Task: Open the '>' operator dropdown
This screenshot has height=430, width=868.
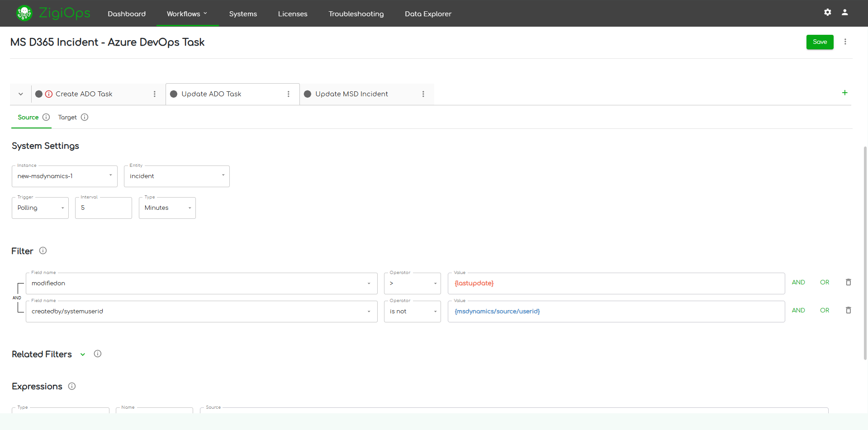Action: click(413, 284)
